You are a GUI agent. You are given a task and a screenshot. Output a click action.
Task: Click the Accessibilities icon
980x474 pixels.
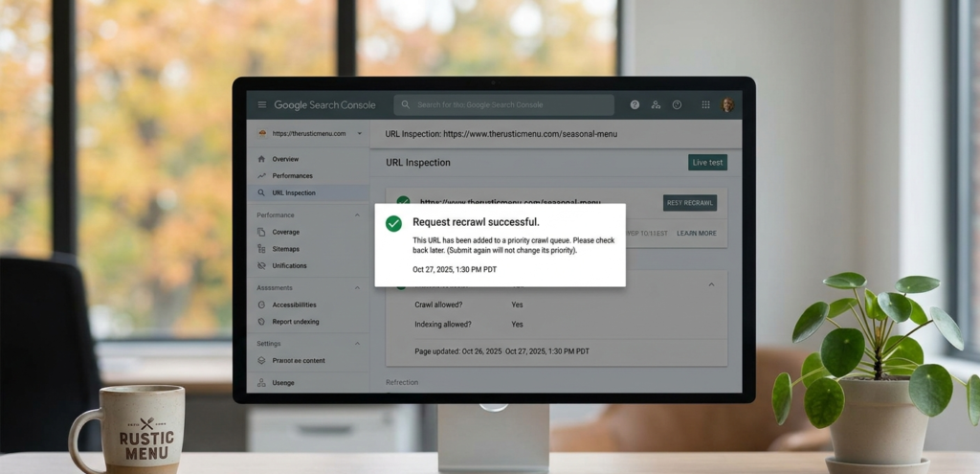(261, 305)
